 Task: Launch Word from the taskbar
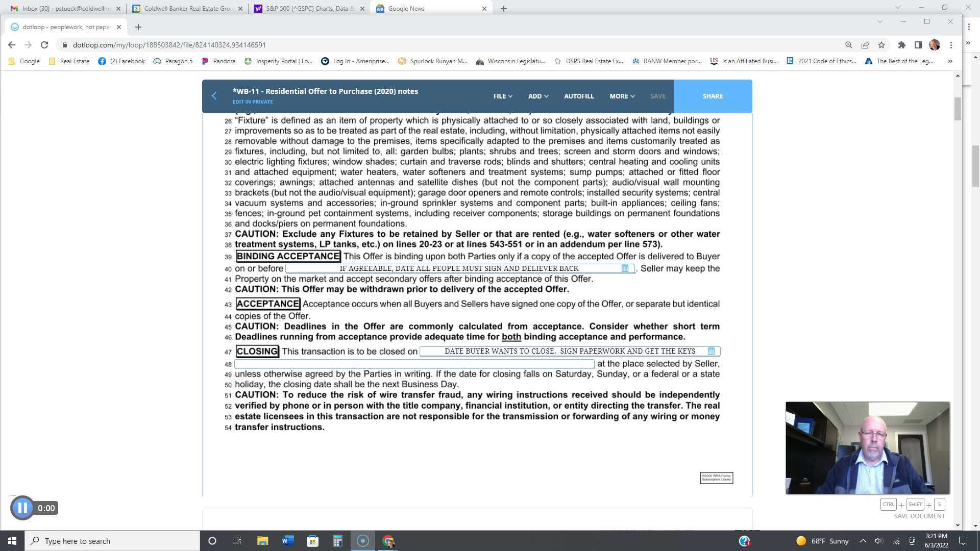(287, 541)
